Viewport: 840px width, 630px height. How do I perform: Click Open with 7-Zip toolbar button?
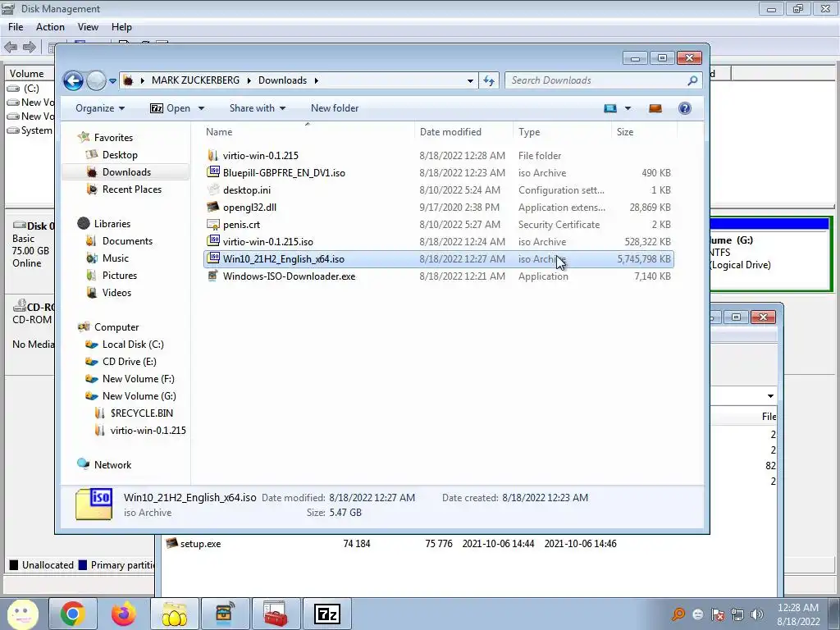(170, 108)
